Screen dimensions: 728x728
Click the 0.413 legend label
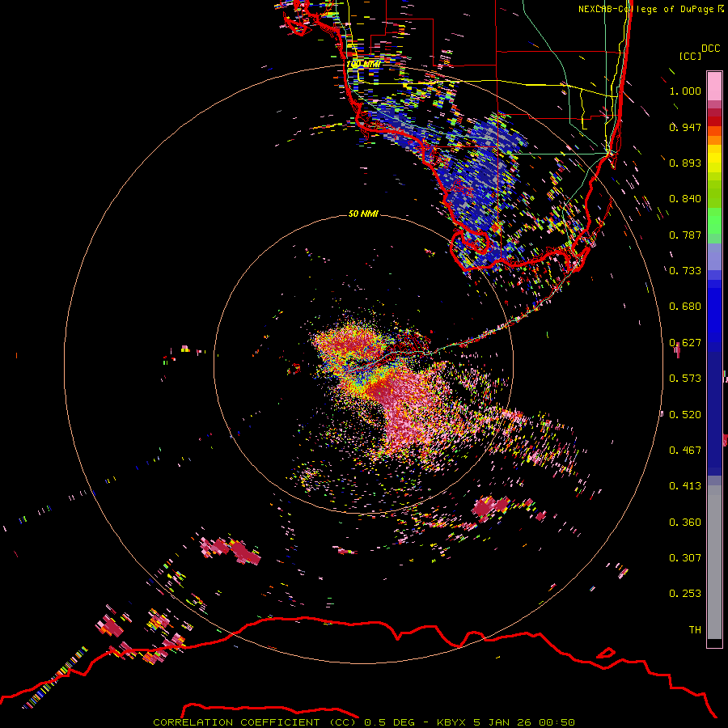(685, 486)
